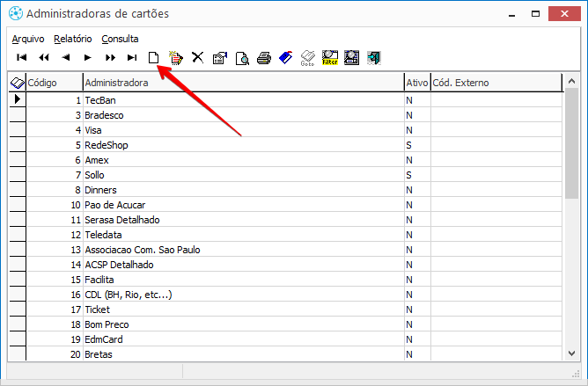Click the blue tag icon

(x=286, y=58)
